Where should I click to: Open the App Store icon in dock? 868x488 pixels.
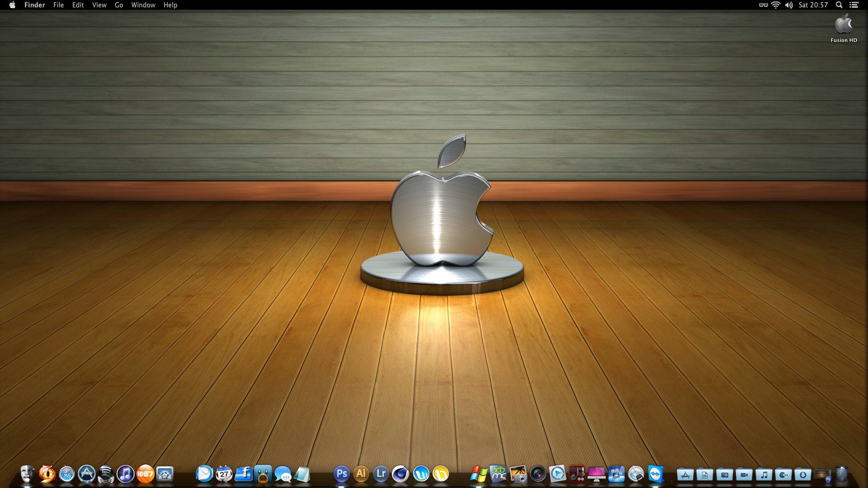tap(86, 474)
